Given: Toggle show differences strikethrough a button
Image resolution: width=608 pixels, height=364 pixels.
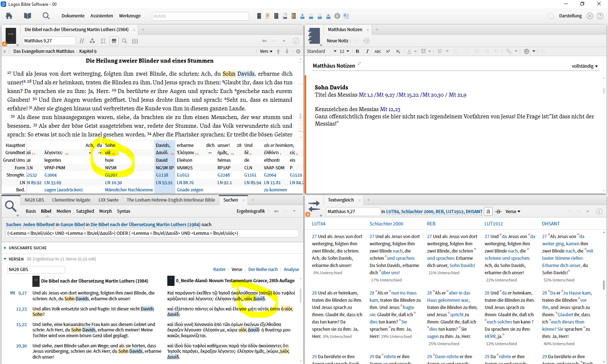Looking at the screenshot, I should [x=498, y=211].
